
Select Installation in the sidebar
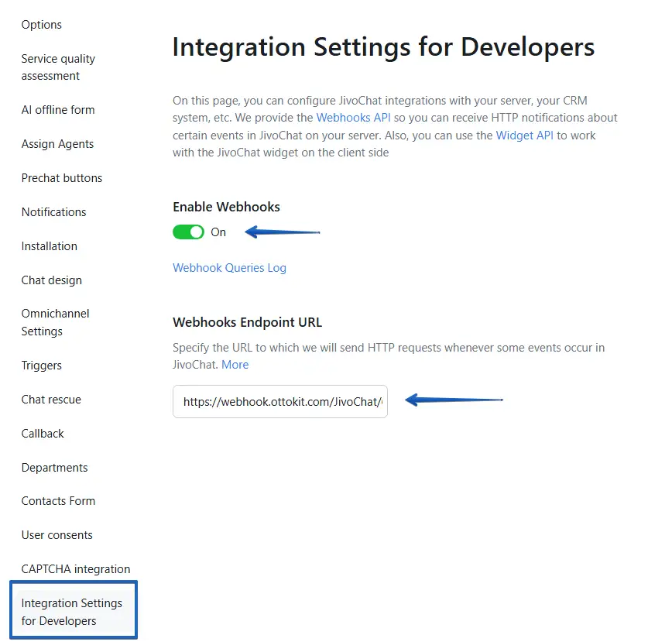(x=49, y=246)
